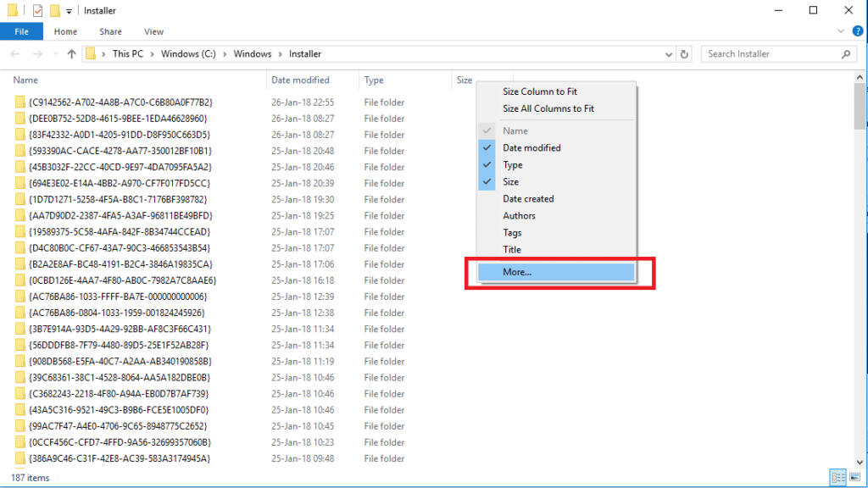
Task: Click the Properties quick access icon
Action: tap(37, 10)
